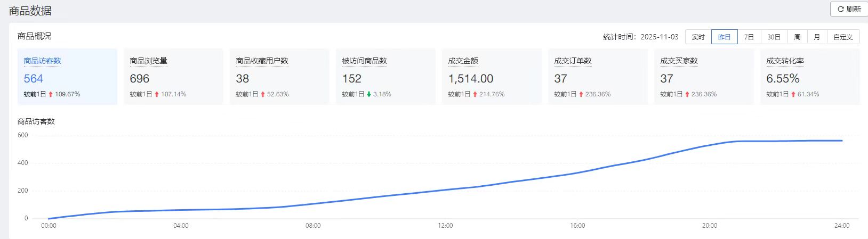Select the 昨日 time range tab
868x239 pixels.
click(724, 37)
